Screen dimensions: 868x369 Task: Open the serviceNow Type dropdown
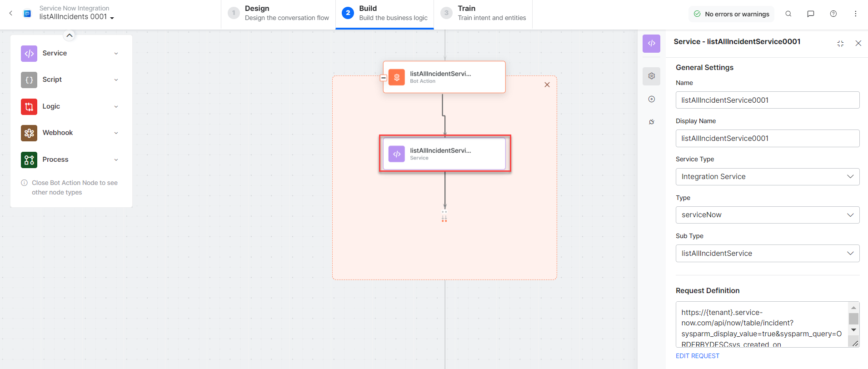click(767, 215)
